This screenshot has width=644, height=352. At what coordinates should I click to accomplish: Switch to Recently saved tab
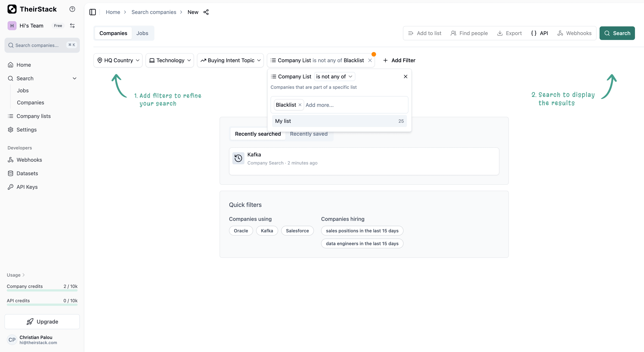(x=309, y=134)
